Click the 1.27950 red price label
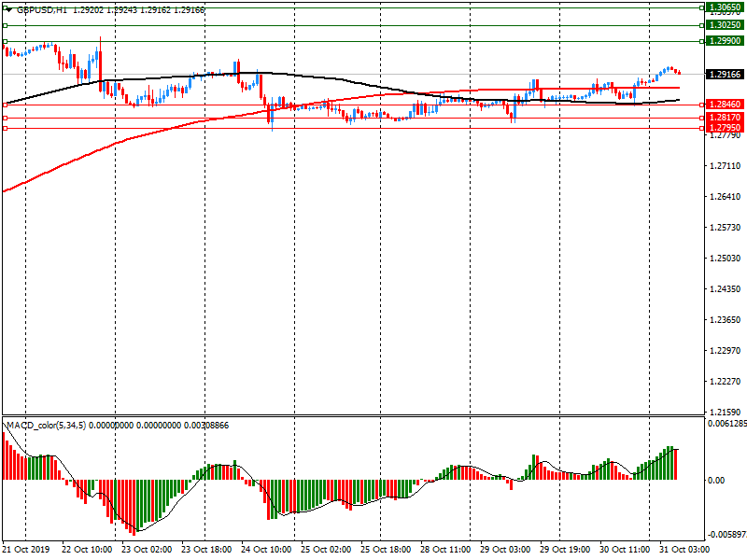 click(x=724, y=128)
